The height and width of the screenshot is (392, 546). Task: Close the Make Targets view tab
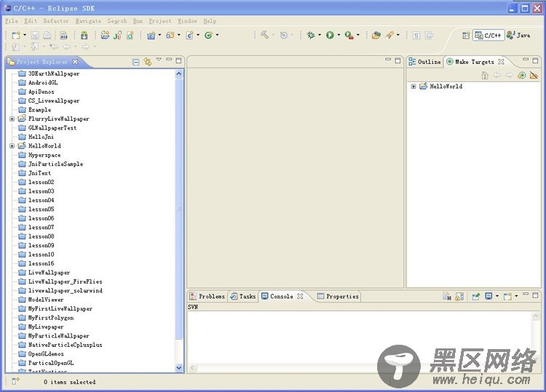(x=501, y=62)
